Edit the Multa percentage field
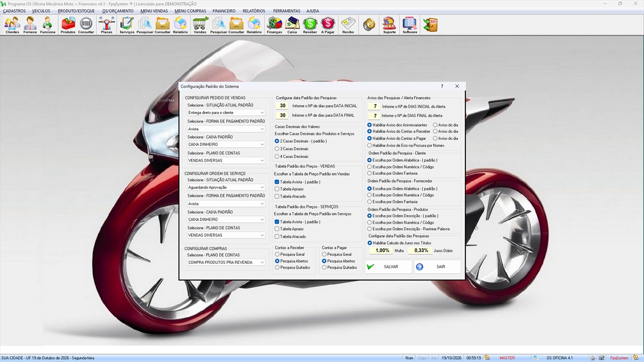The width and height of the screenshot is (644, 362). 381,251
